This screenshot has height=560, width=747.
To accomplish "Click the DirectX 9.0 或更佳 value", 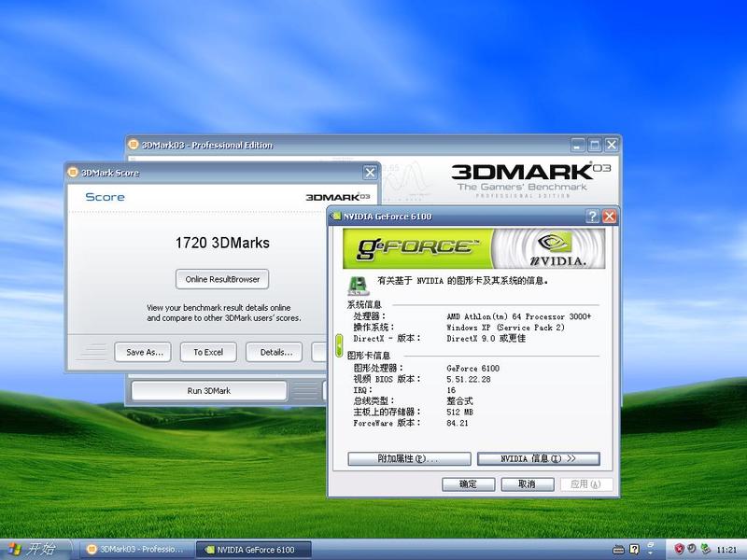I will pos(486,338).
